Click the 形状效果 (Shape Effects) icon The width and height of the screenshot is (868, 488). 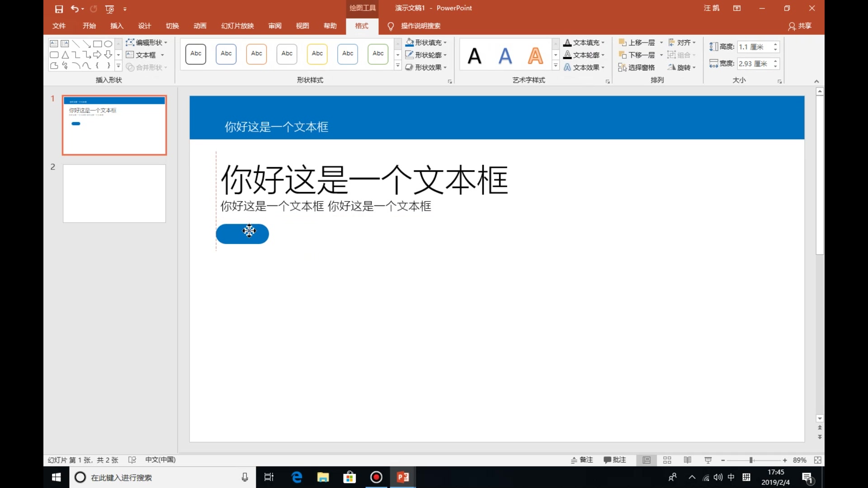point(409,67)
